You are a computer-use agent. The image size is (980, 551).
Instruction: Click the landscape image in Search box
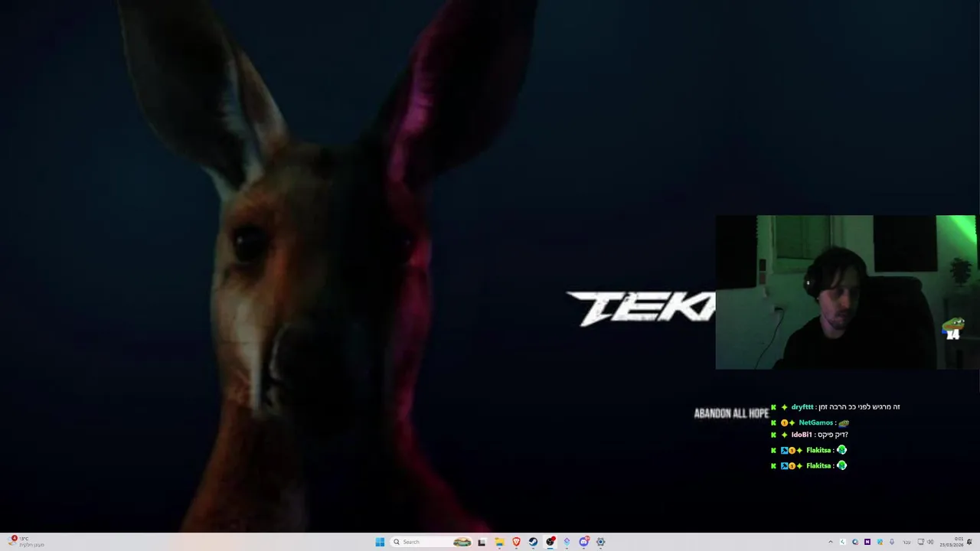tap(462, 542)
